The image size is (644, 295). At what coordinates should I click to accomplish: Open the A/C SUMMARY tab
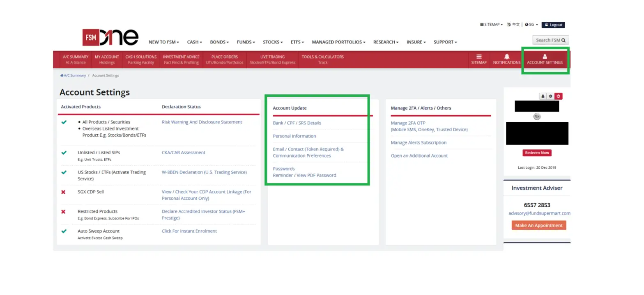(x=76, y=59)
